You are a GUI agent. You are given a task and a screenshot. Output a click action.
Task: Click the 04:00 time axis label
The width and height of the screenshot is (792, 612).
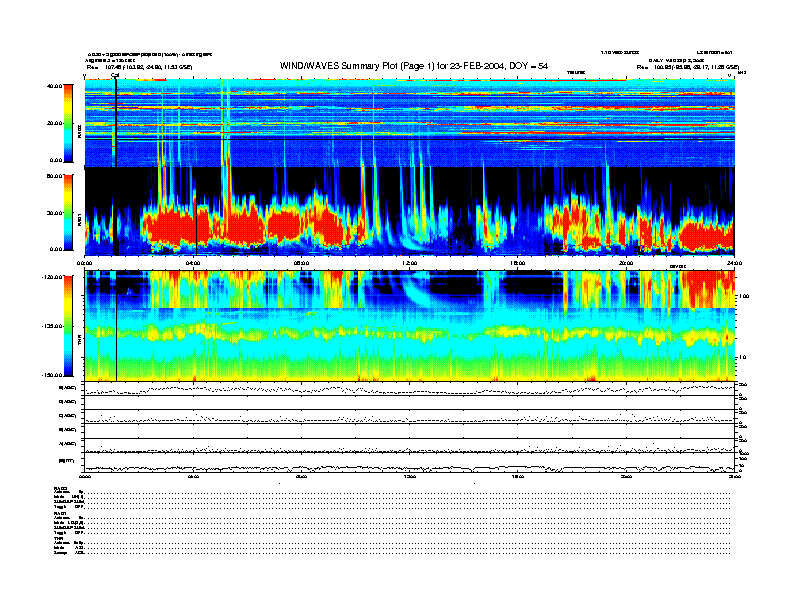[194, 263]
